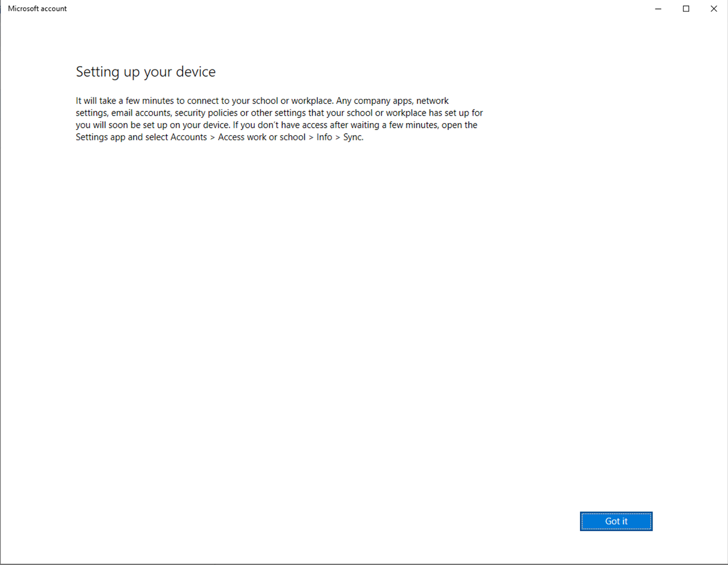Click the word 'Sync' in the instructions
The height and width of the screenshot is (565, 728).
coord(352,137)
